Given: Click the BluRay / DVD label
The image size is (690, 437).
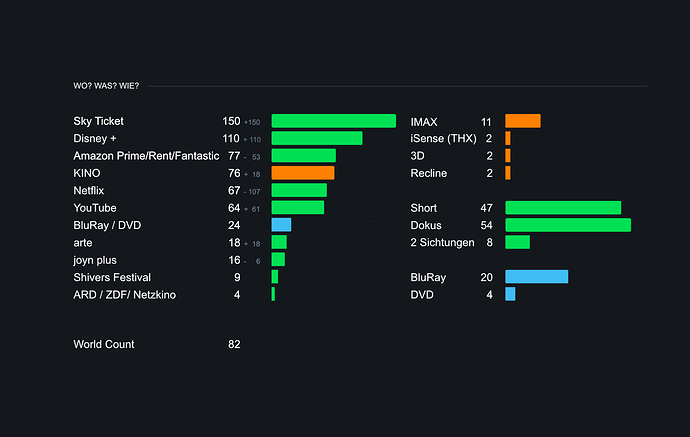Looking at the screenshot, I should [107, 225].
